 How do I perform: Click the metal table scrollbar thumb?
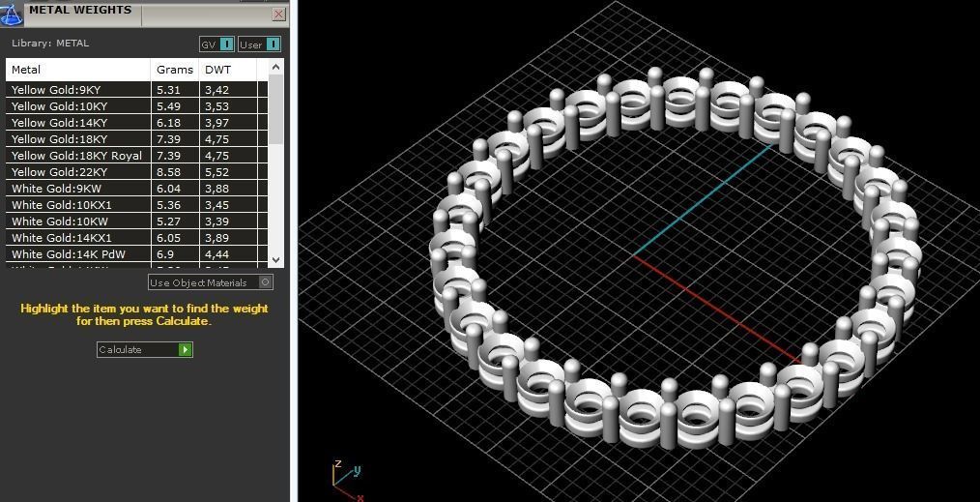276,110
